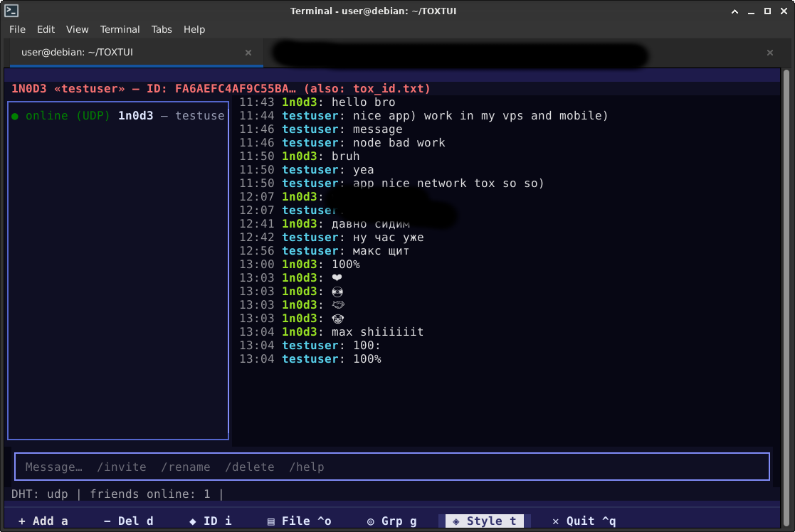
Task: Select the online friend 1n0d3 in contact list
Action: tap(117, 116)
